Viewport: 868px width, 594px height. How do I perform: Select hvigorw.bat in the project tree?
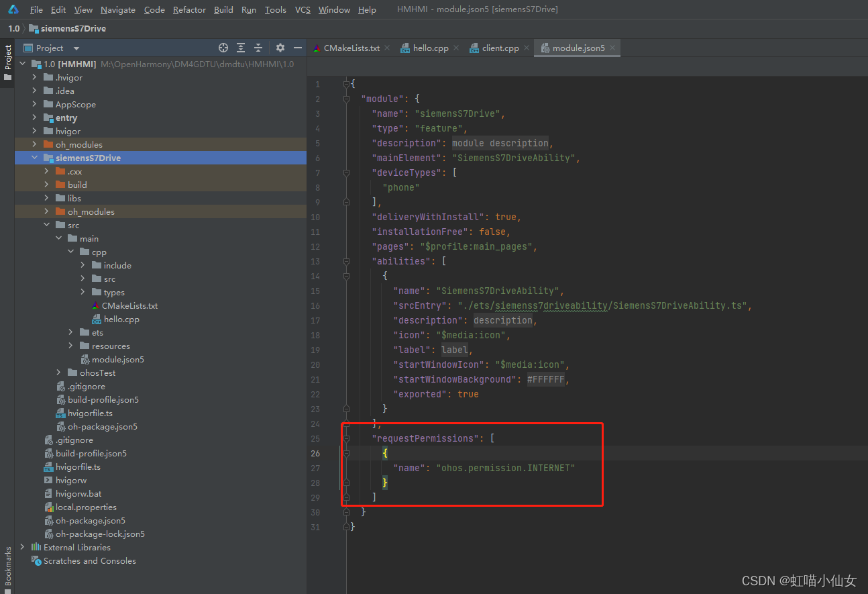pos(78,493)
